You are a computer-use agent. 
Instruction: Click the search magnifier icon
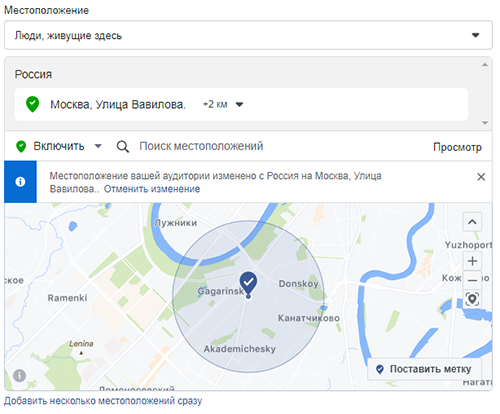pyautogui.click(x=123, y=147)
